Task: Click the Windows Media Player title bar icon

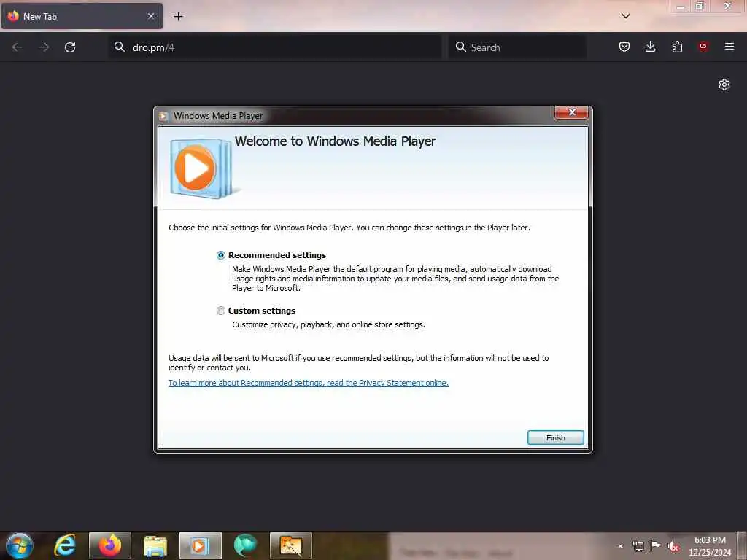Action: 163,116
